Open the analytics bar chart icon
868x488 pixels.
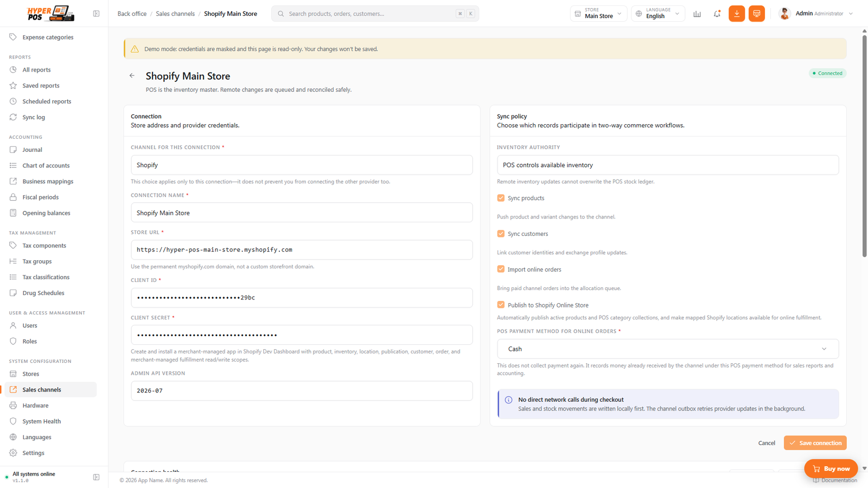click(697, 14)
